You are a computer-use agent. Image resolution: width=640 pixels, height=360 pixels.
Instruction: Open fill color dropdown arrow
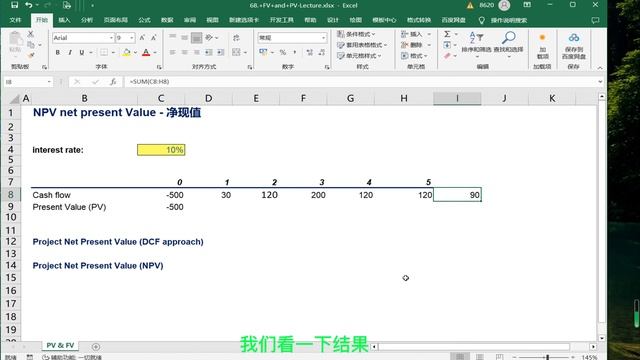coord(135,52)
